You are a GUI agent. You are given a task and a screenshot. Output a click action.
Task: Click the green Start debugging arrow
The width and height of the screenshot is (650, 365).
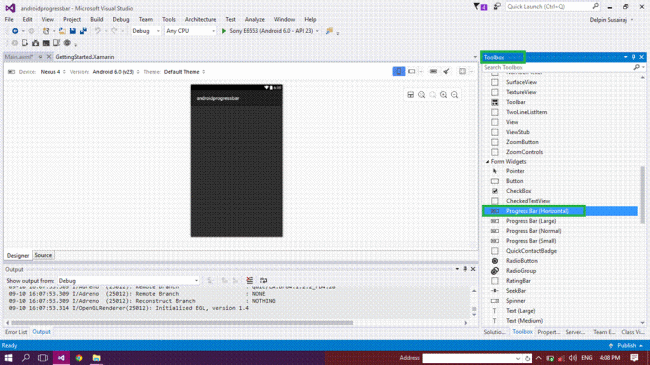224,31
